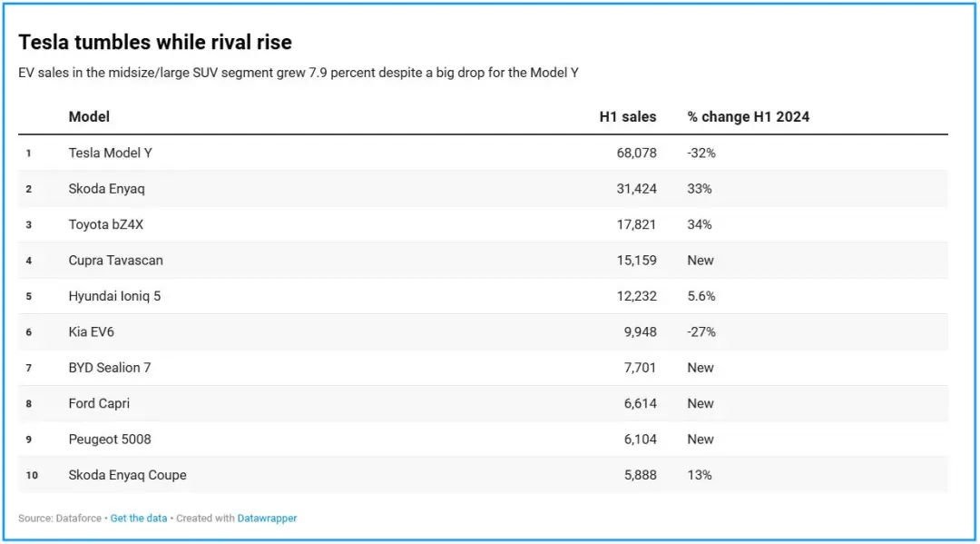
Task: Click the % change H1 2024 header
Action: pyautogui.click(x=748, y=116)
